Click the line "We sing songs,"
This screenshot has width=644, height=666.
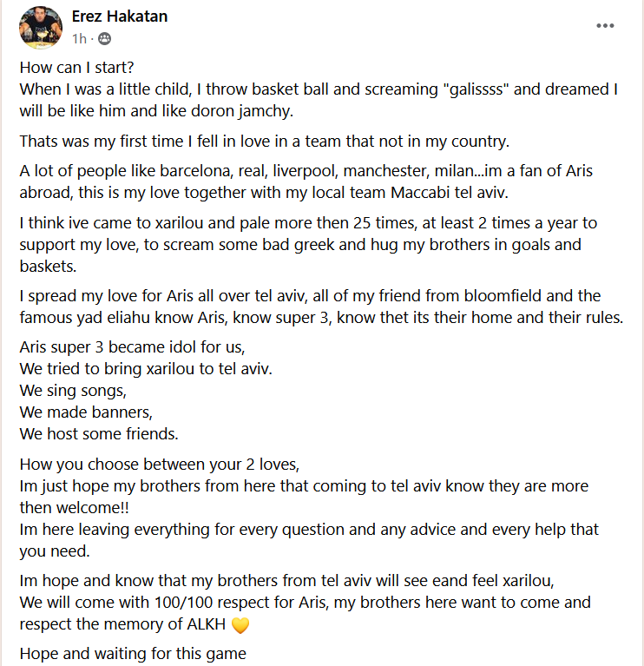[x=73, y=391]
